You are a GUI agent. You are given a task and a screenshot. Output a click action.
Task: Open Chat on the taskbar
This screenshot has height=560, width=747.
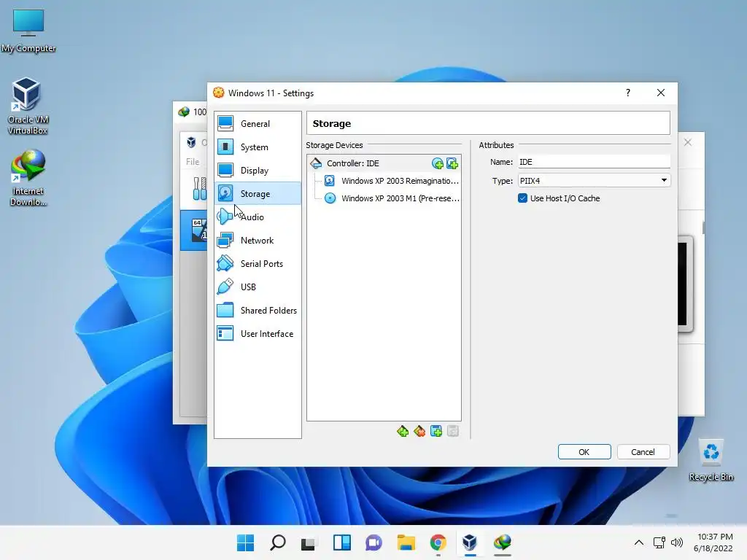tap(373, 542)
